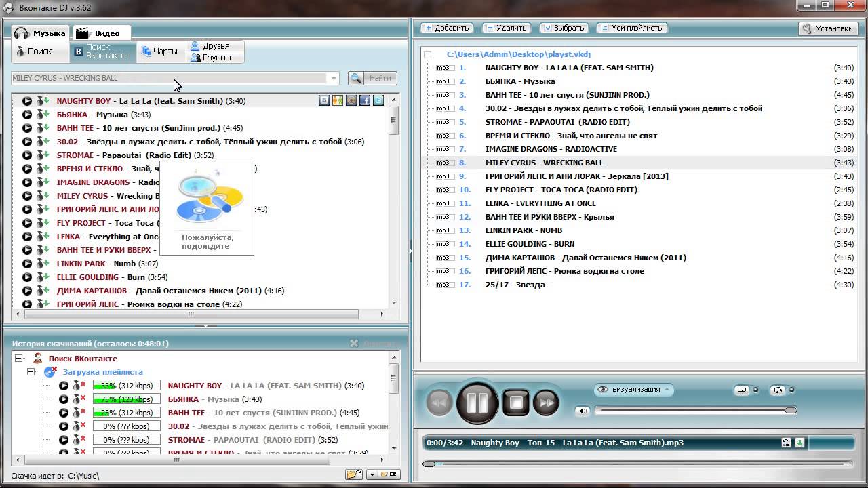Stop playback with the square button
The width and height of the screenshot is (868, 488).
tap(516, 403)
